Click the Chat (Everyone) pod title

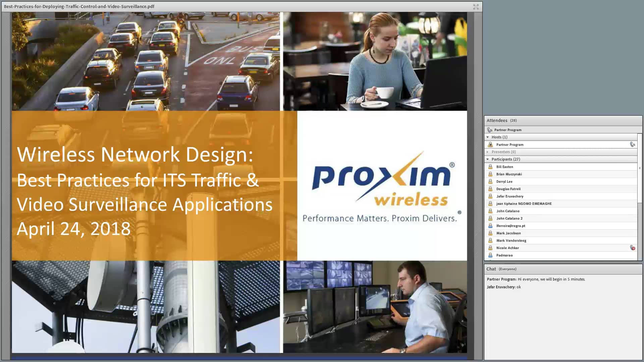[x=501, y=269]
